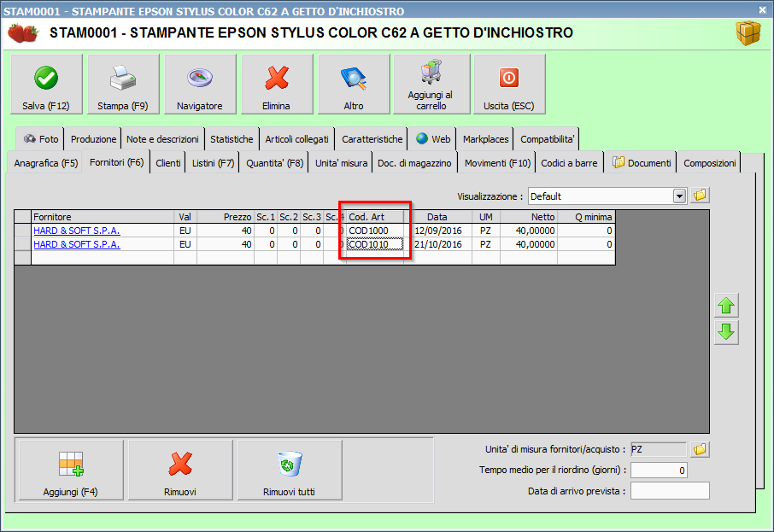Open the Note e descrizioni tab

[162, 139]
